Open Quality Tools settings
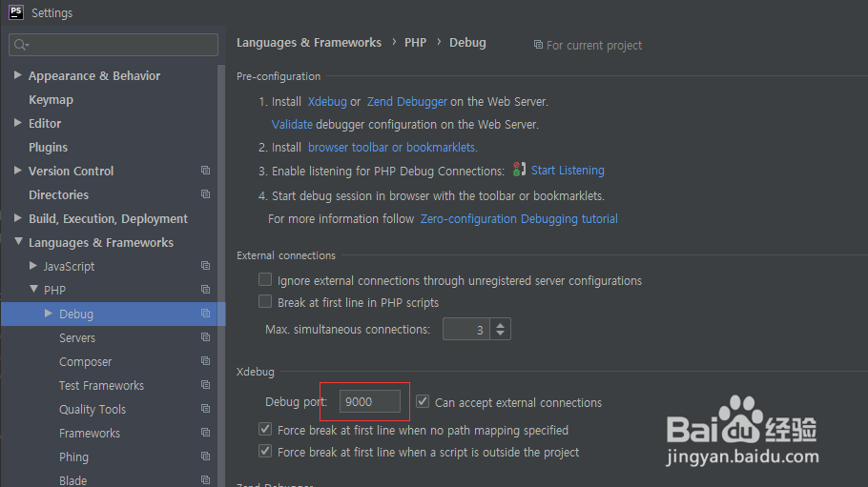The image size is (868, 487). (93, 409)
